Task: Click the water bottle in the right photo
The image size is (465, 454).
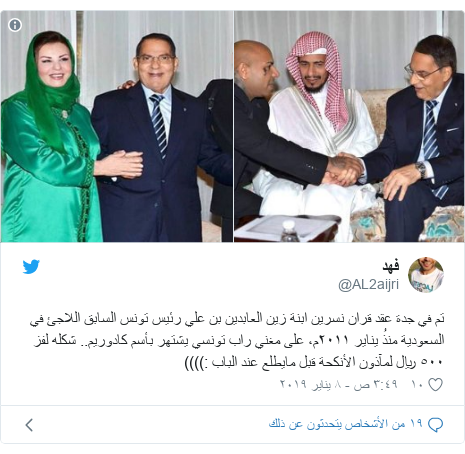Action: coord(289,231)
